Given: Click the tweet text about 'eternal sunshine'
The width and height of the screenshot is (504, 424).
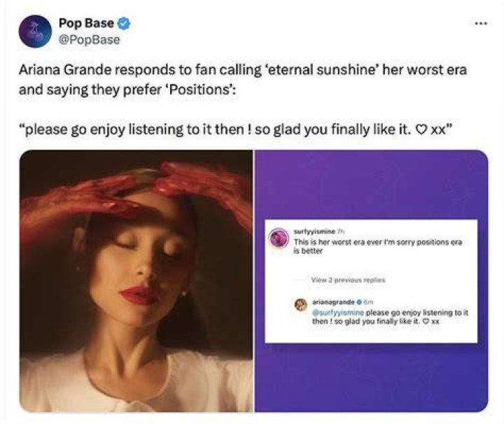Looking at the screenshot, I should coord(243,80).
